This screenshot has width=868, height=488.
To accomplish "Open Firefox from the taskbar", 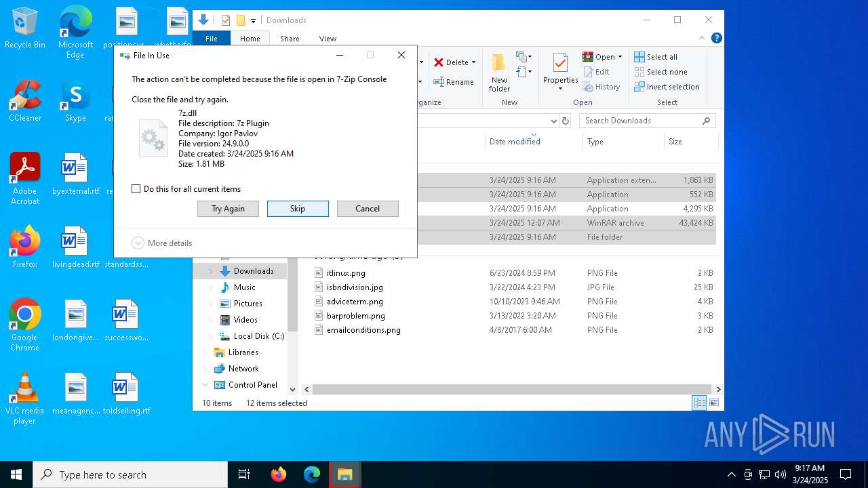I will click(279, 474).
